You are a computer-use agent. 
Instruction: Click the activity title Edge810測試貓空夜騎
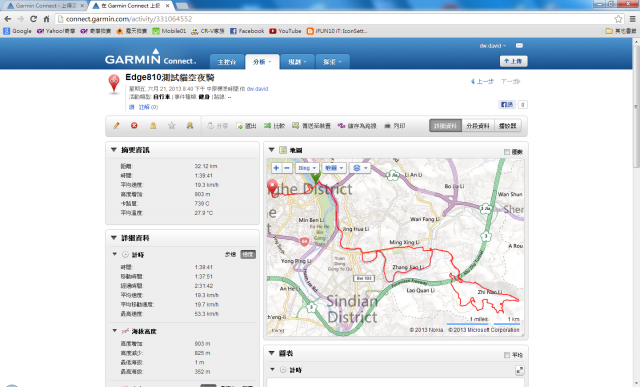(x=169, y=77)
